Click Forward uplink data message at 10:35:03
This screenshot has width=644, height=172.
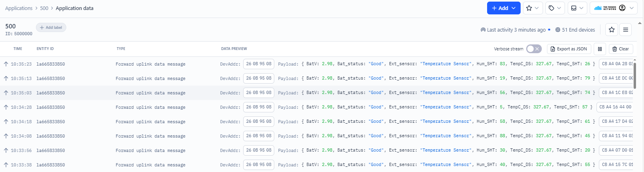tap(151, 93)
